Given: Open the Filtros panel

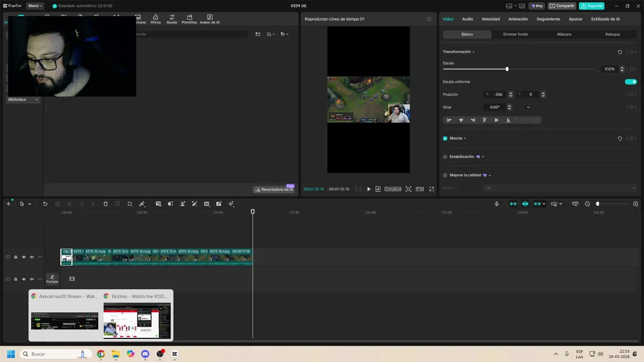Looking at the screenshot, I should tap(155, 19).
